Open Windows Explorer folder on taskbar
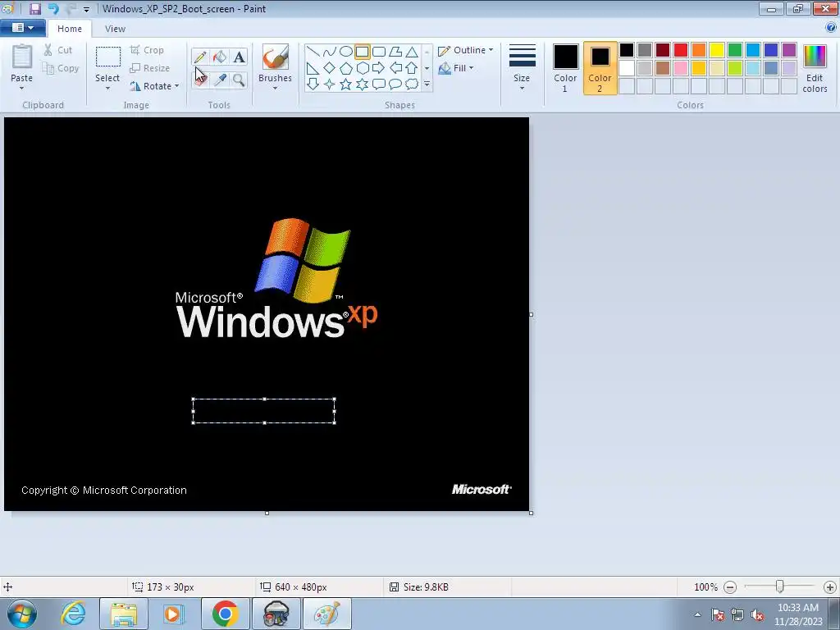 coord(124,614)
